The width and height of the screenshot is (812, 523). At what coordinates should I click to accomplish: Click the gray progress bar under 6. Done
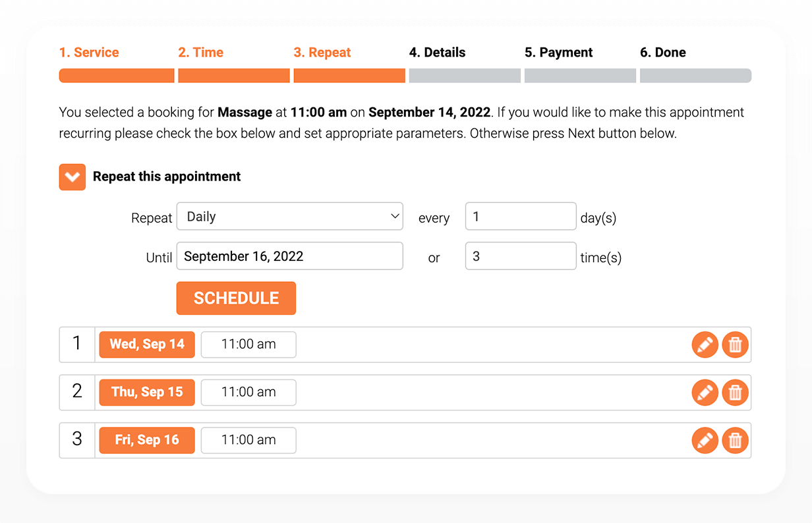click(x=695, y=76)
